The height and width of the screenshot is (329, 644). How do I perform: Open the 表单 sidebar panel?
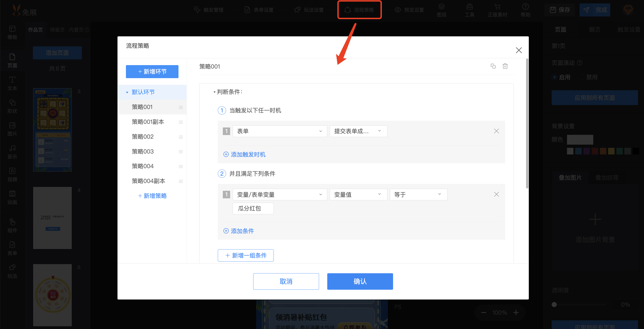12,249
